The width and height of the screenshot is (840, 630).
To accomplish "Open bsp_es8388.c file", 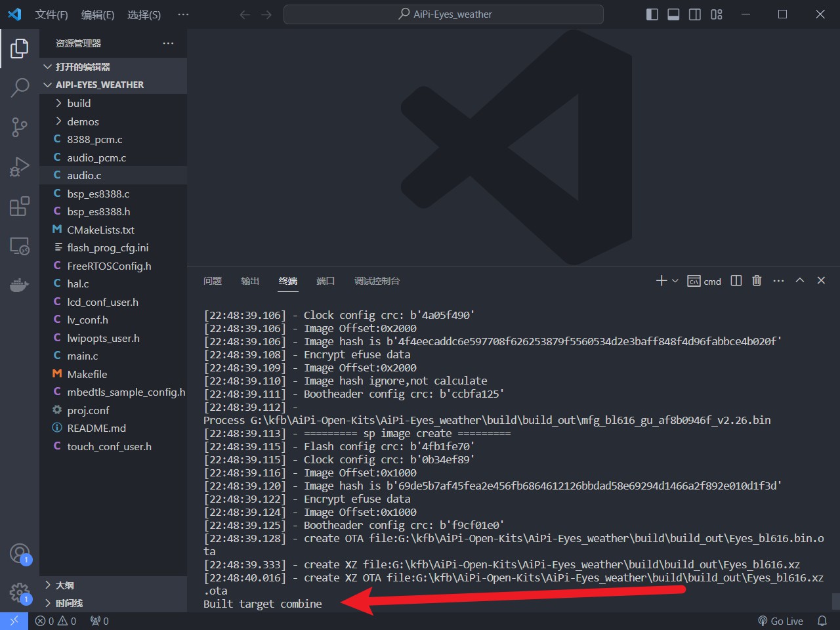I will pyautogui.click(x=113, y=194).
